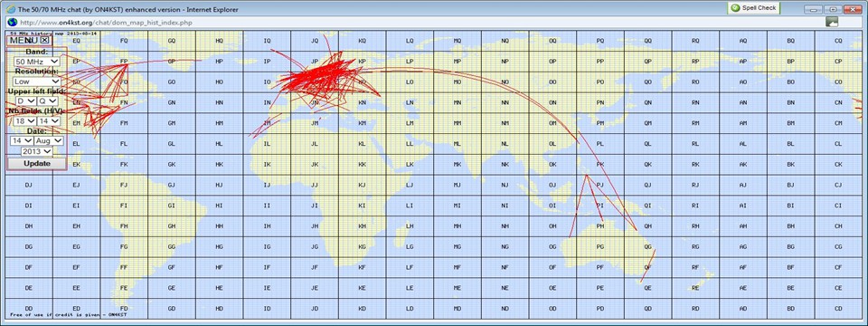Open the vertical fields count dropdown 14
This screenshot has width=868, height=326.
[x=48, y=120]
